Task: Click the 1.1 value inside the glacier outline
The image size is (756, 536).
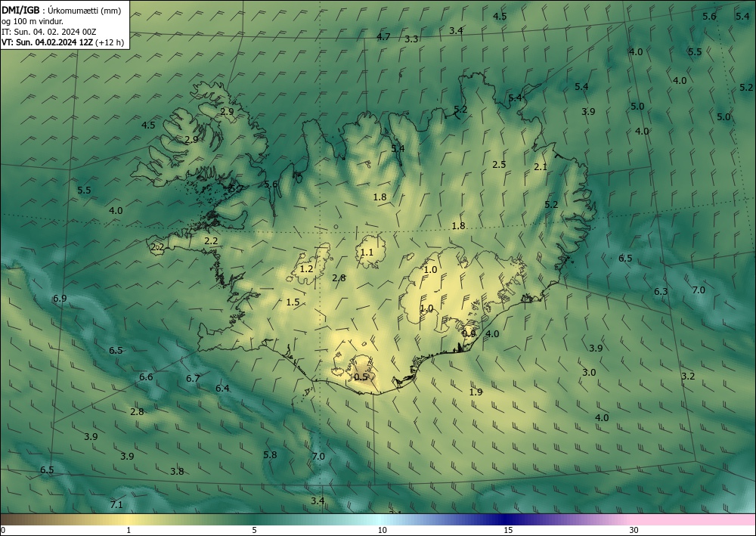Action: (x=367, y=252)
